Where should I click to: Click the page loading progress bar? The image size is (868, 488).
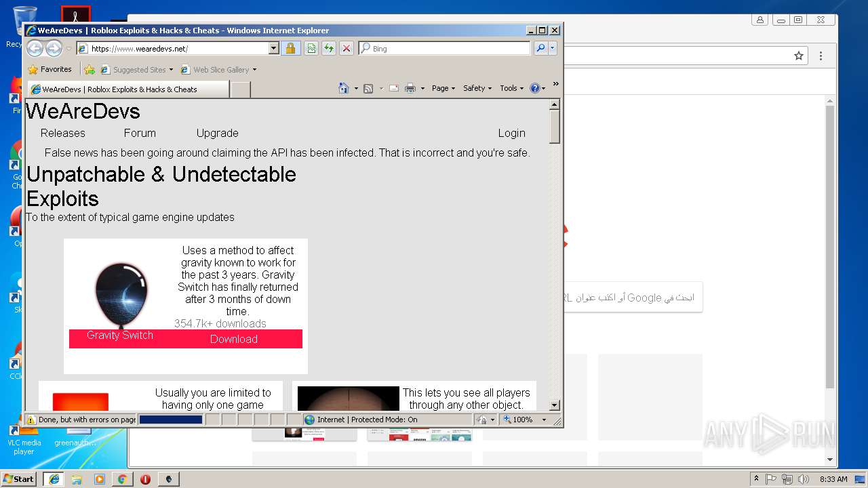click(170, 420)
